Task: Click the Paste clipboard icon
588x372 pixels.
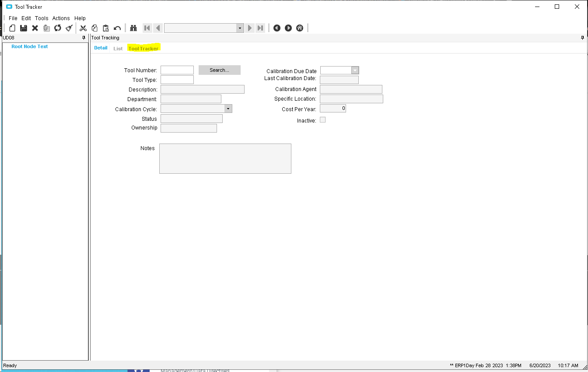Action: click(106, 28)
